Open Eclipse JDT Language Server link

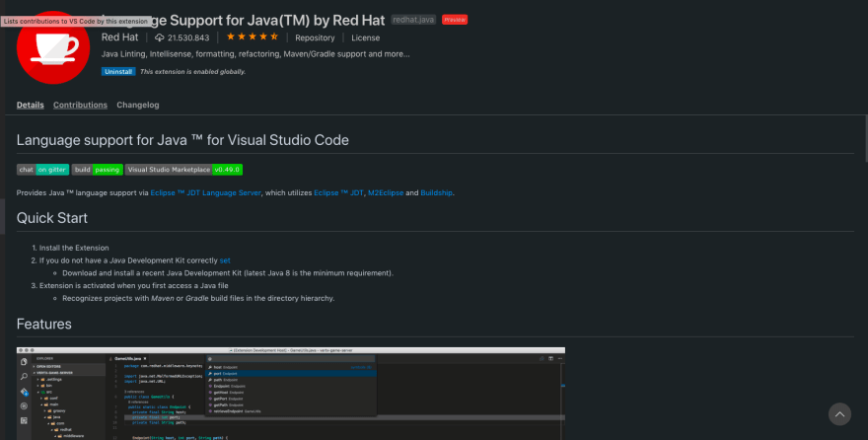click(x=205, y=192)
